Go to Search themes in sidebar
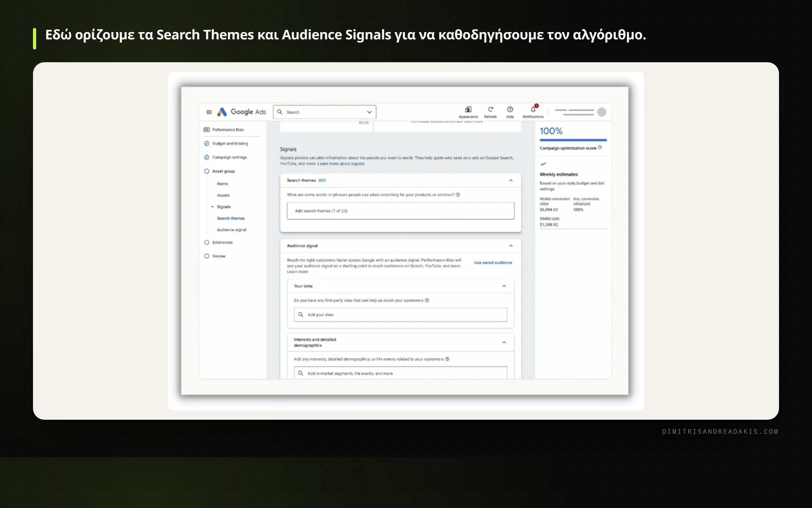Viewport: 812px width, 508px height. [231, 218]
